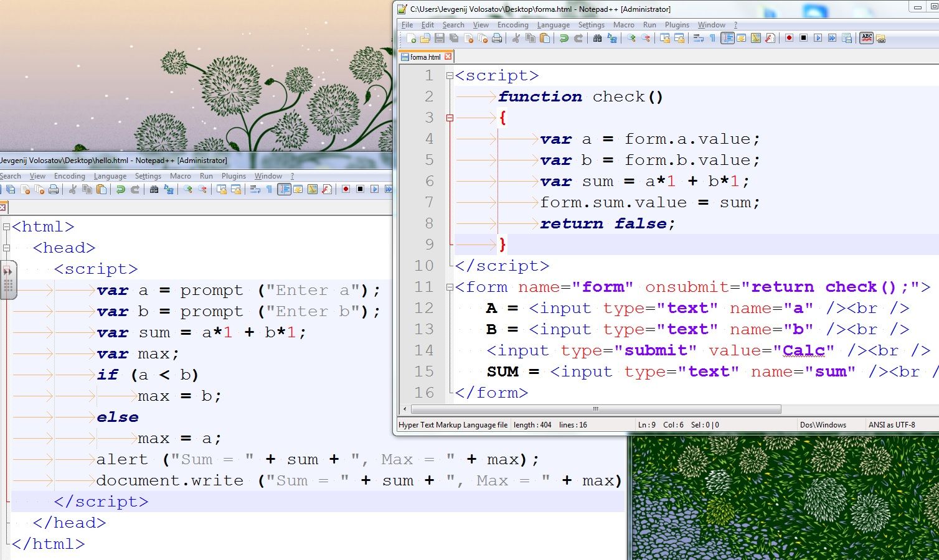The width and height of the screenshot is (939, 560).
Task: Click Close document icon in forma.html toolbar
Action: point(469,39)
